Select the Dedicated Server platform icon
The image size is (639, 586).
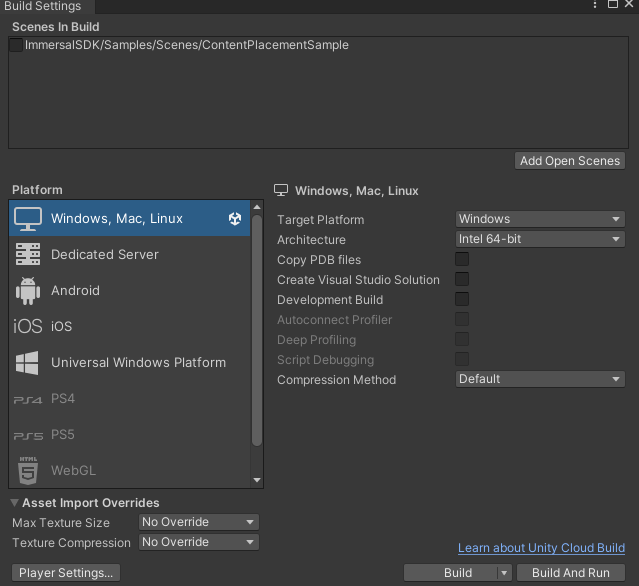28,254
